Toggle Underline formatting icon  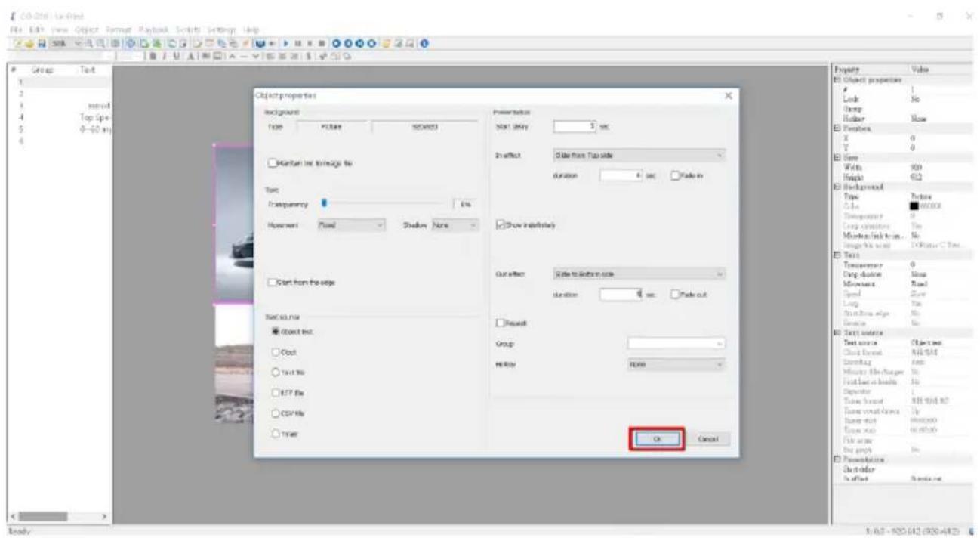[176, 55]
